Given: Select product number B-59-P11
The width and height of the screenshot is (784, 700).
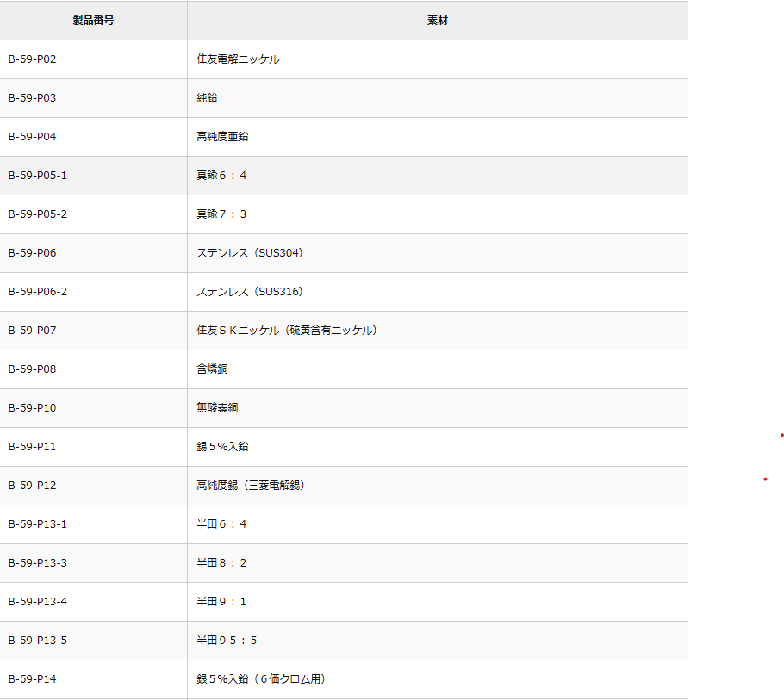Looking at the screenshot, I should tap(32, 447).
